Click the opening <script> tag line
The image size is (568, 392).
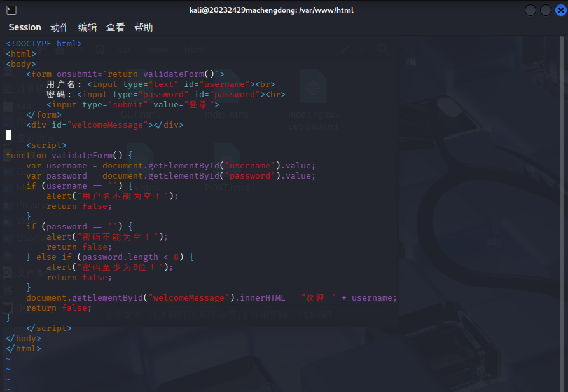point(46,145)
